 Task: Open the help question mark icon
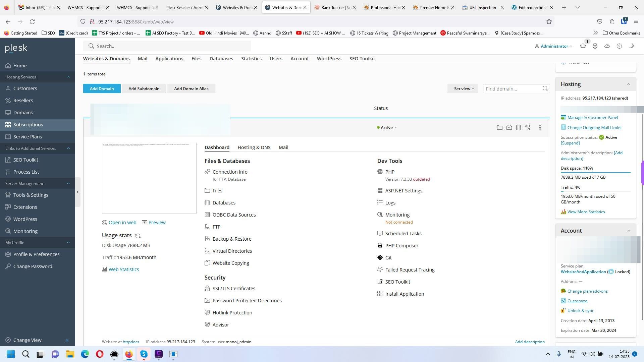[619, 46]
